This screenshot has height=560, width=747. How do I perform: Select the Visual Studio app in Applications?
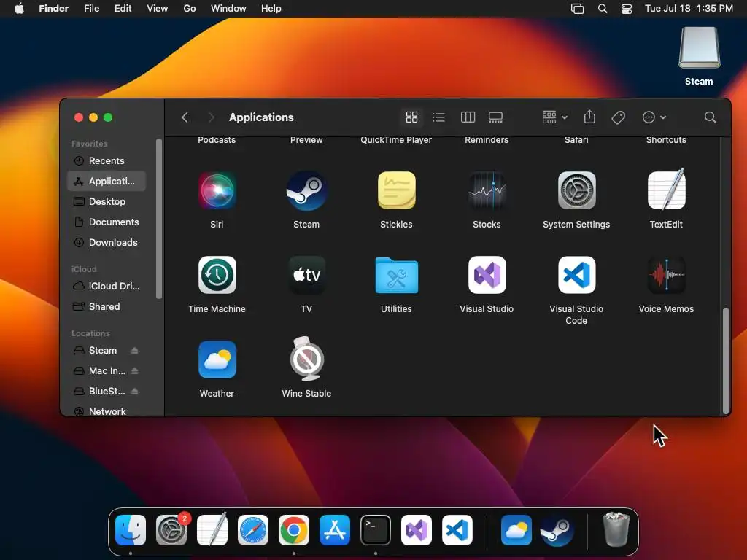point(487,275)
